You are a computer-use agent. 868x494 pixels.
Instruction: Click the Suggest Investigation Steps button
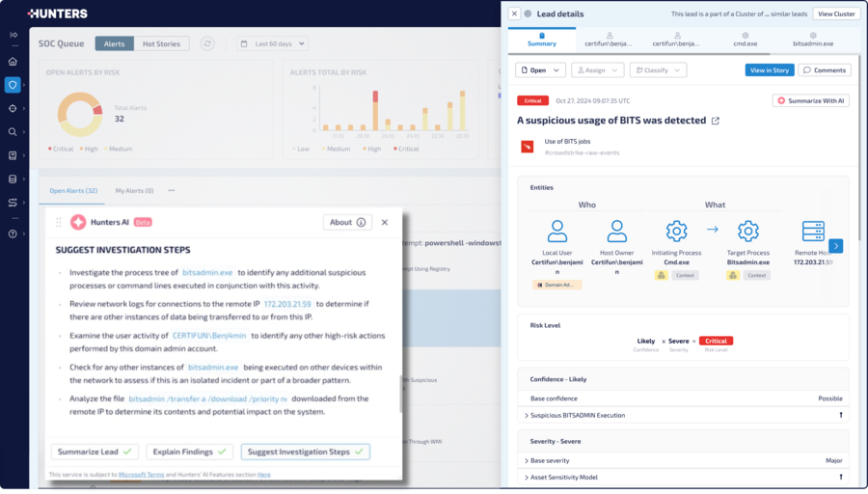click(305, 452)
